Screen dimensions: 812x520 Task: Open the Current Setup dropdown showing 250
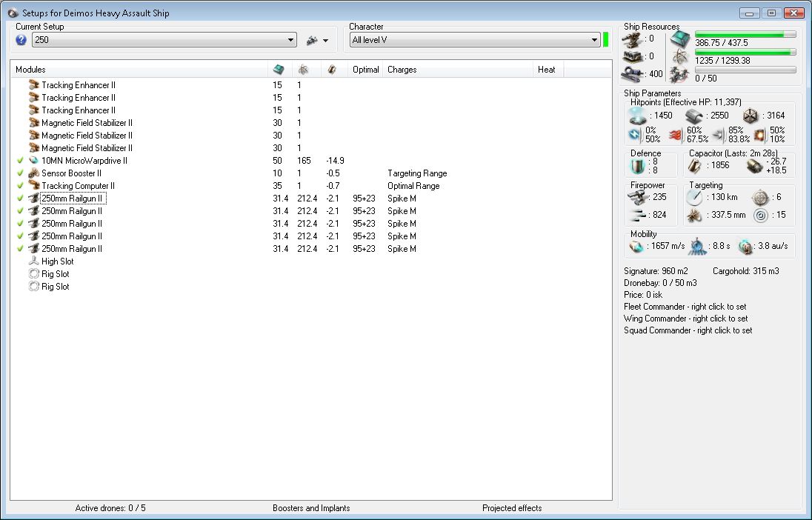(x=164, y=40)
